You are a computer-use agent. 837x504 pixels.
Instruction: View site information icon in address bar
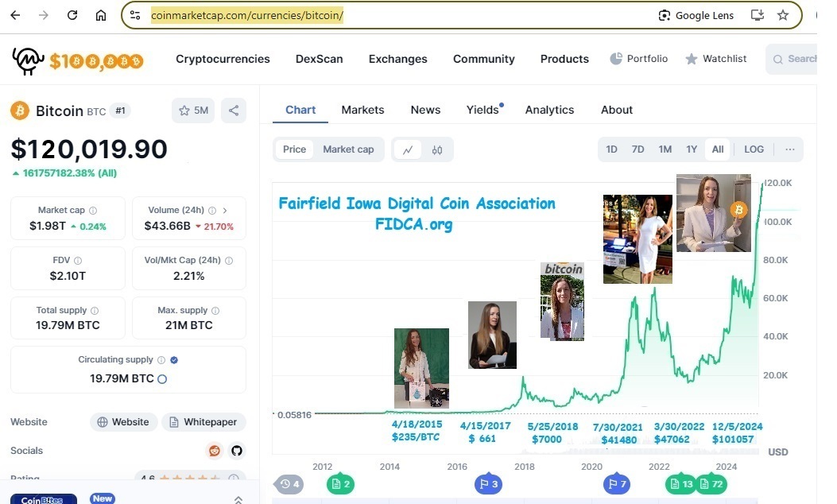pyautogui.click(x=136, y=15)
